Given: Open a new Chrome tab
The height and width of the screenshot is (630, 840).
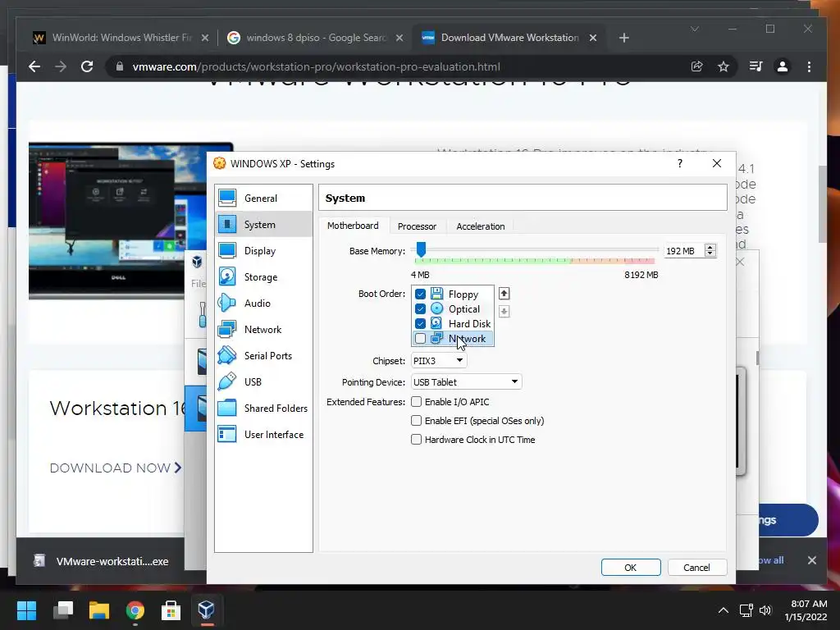Looking at the screenshot, I should coord(623,38).
